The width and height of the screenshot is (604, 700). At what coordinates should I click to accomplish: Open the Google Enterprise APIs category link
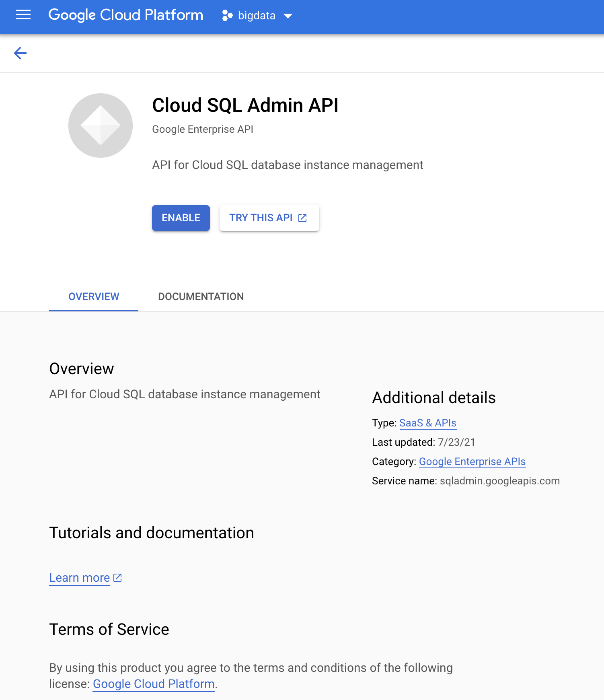473,461
